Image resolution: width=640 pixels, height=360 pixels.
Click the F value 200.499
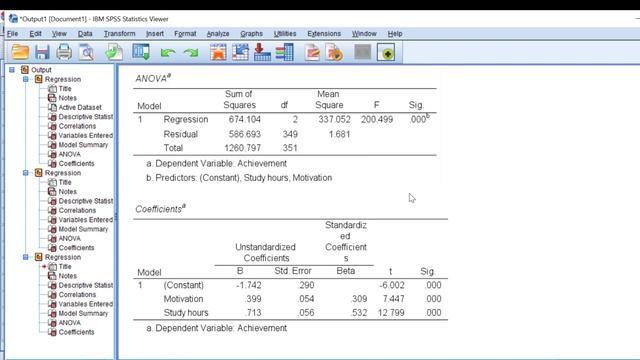pyautogui.click(x=377, y=120)
